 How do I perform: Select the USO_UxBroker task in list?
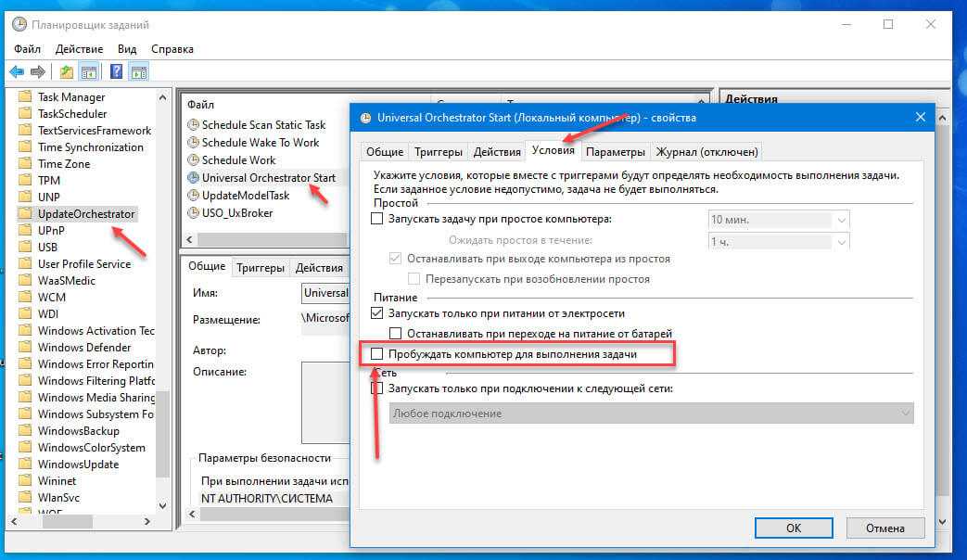pos(236,213)
